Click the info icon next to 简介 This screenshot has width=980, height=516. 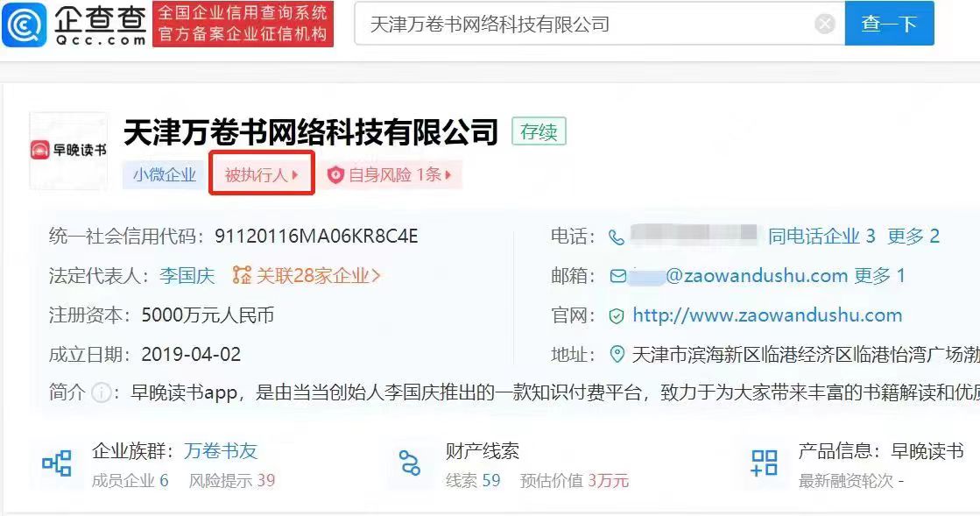[102, 392]
